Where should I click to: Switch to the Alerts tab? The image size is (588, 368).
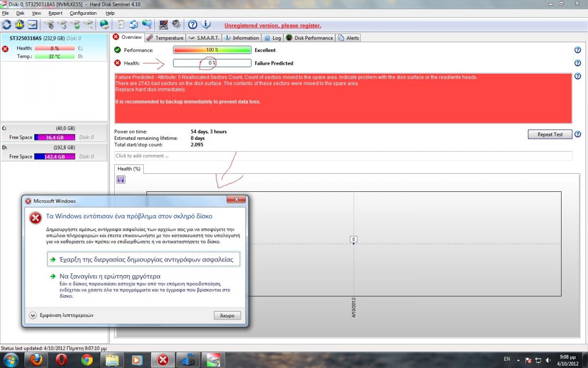(x=348, y=38)
